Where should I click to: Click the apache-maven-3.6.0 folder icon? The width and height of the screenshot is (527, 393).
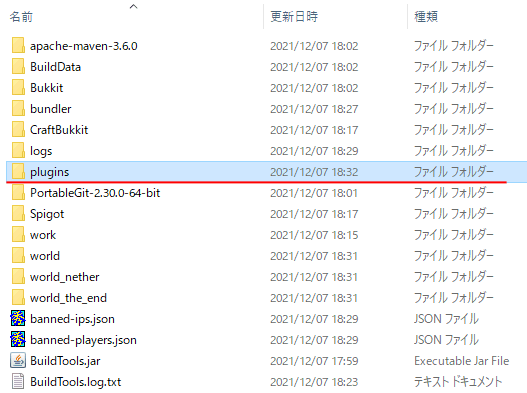click(x=18, y=45)
